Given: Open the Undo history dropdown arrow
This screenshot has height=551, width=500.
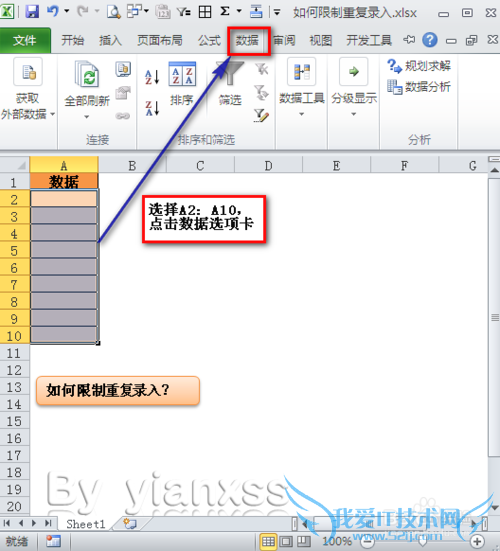Looking at the screenshot, I should click(67, 11).
